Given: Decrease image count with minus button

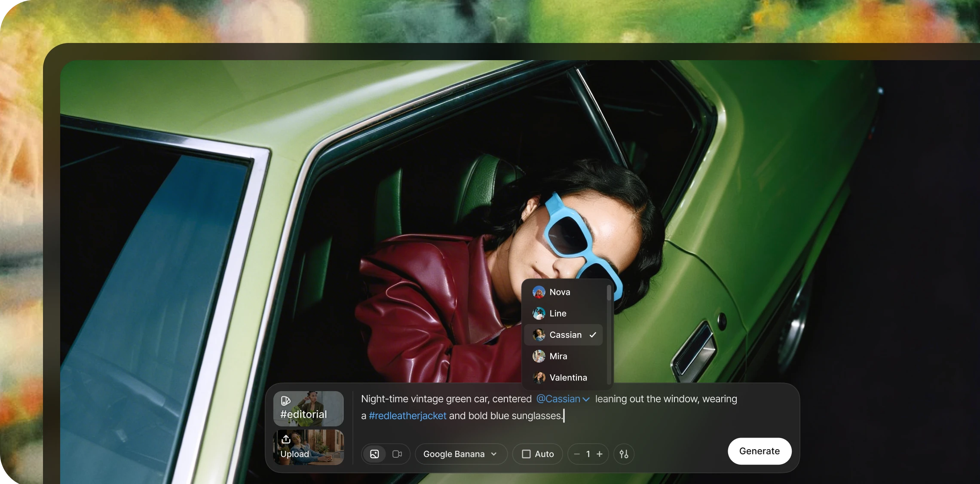Looking at the screenshot, I should (x=577, y=454).
